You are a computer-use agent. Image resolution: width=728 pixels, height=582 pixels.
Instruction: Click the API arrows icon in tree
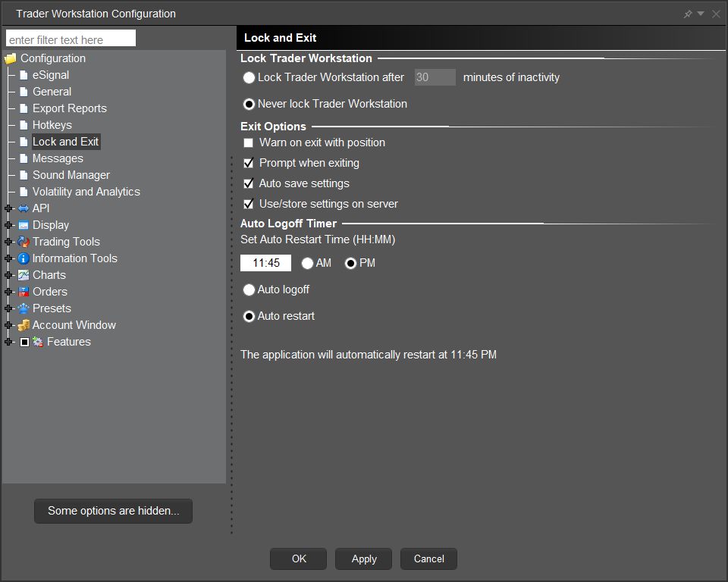coord(24,208)
